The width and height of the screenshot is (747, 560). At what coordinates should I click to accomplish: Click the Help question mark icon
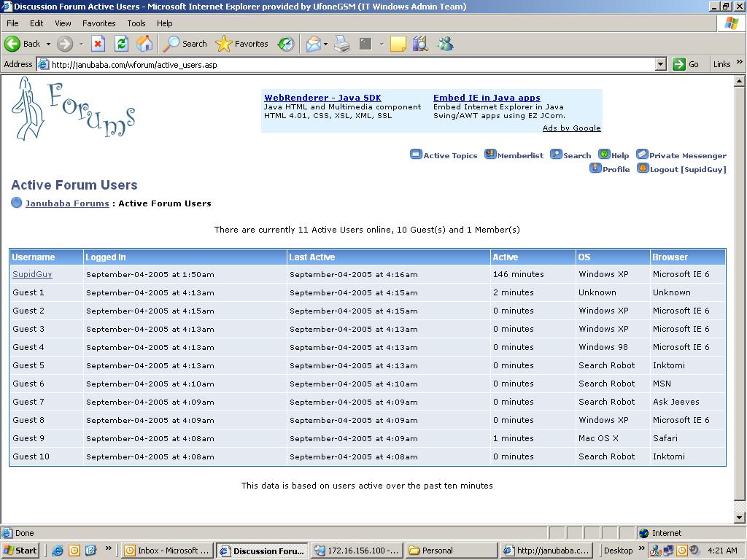(x=604, y=155)
